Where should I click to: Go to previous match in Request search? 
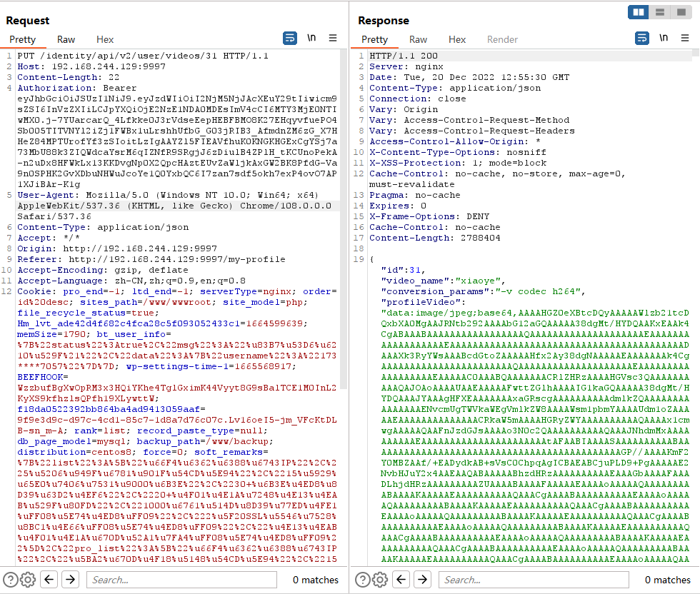click(x=49, y=580)
